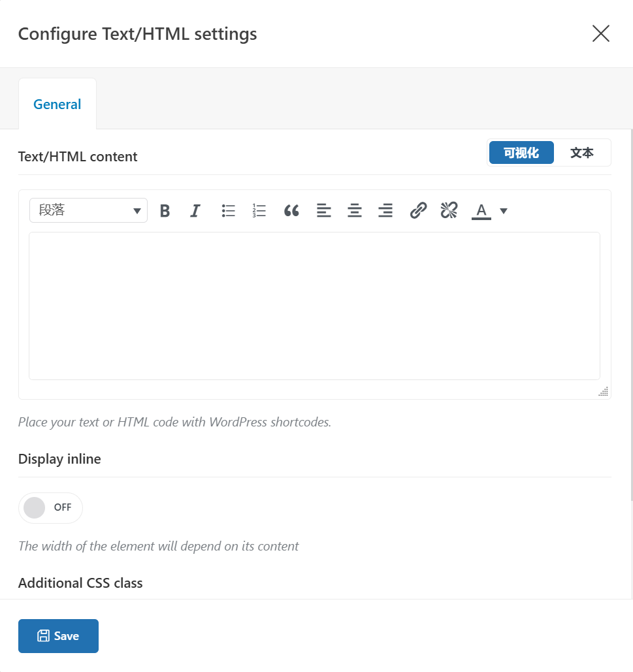Screen dimensions: 633x672
Task: Click the Save button
Action: 58,636
